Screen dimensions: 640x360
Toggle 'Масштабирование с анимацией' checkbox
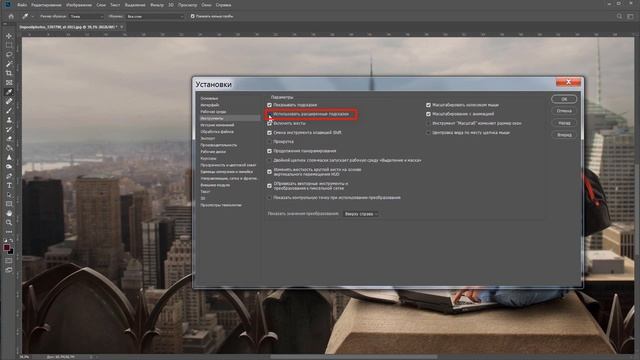click(x=428, y=114)
